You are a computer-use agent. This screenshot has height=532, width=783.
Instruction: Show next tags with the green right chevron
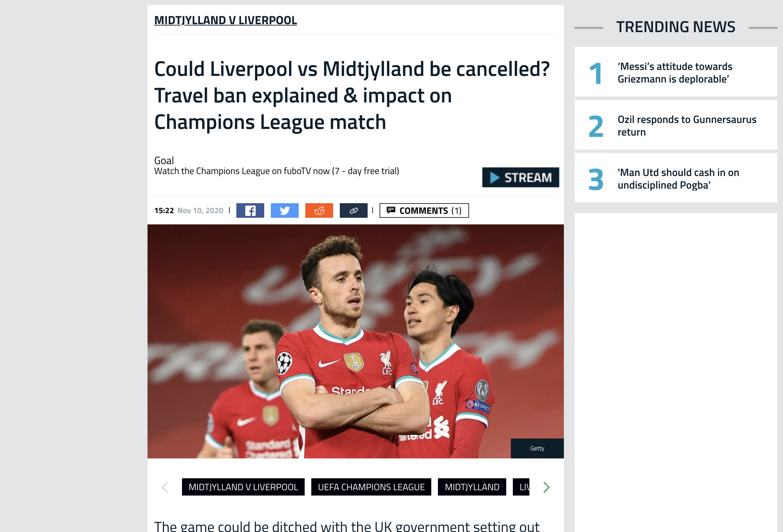click(547, 487)
